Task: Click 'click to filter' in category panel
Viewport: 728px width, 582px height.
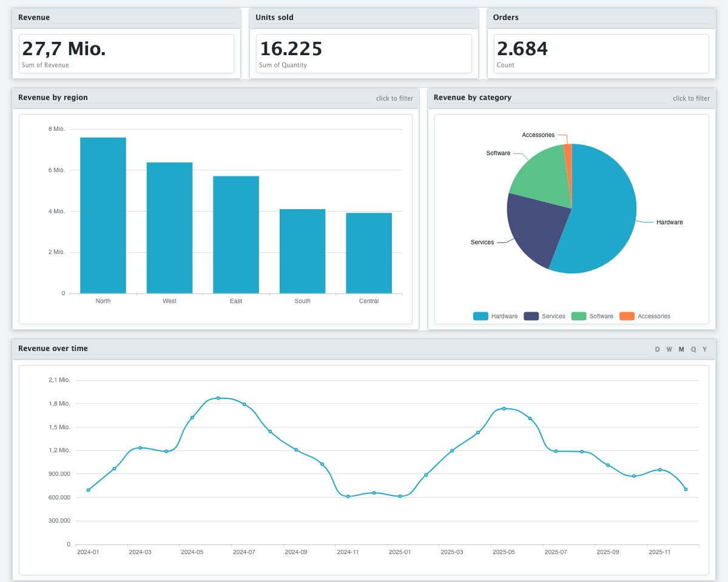Action: [x=691, y=98]
